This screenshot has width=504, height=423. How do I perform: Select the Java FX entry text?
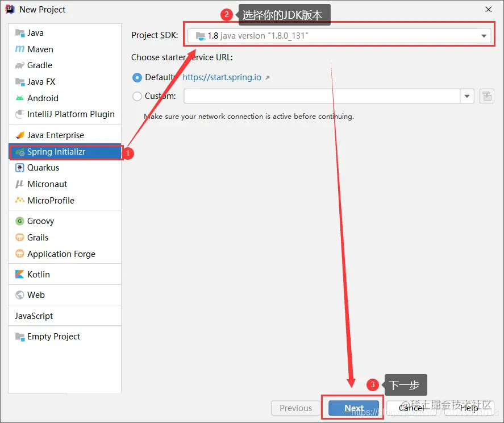41,82
